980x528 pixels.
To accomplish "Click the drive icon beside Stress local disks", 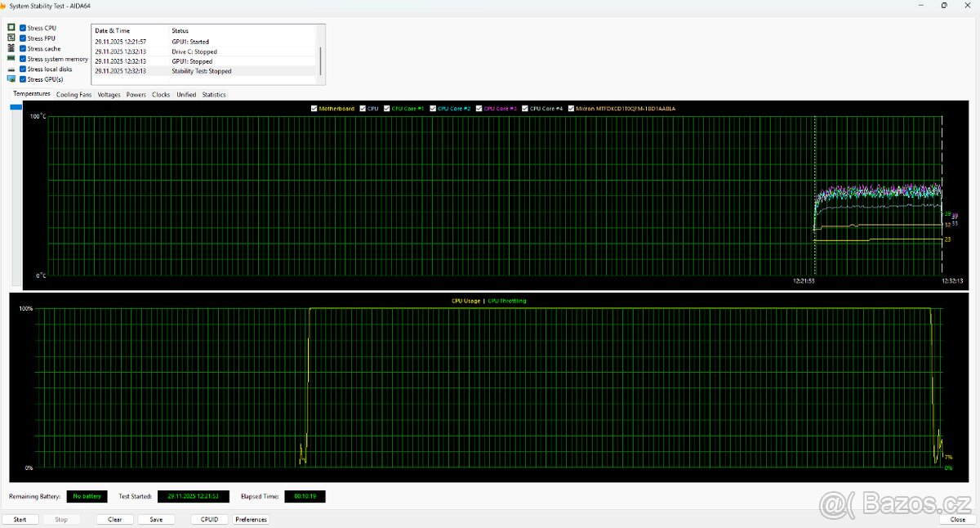I will pos(11,69).
